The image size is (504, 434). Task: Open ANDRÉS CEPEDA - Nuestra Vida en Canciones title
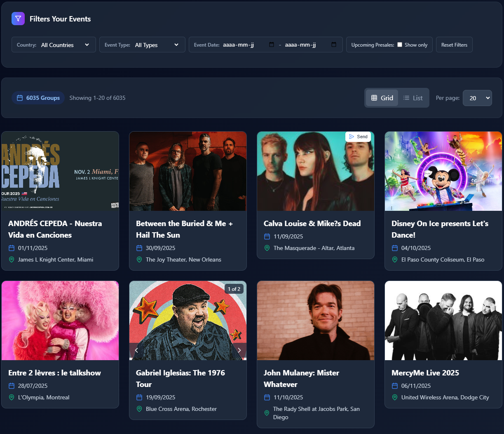[x=55, y=229]
